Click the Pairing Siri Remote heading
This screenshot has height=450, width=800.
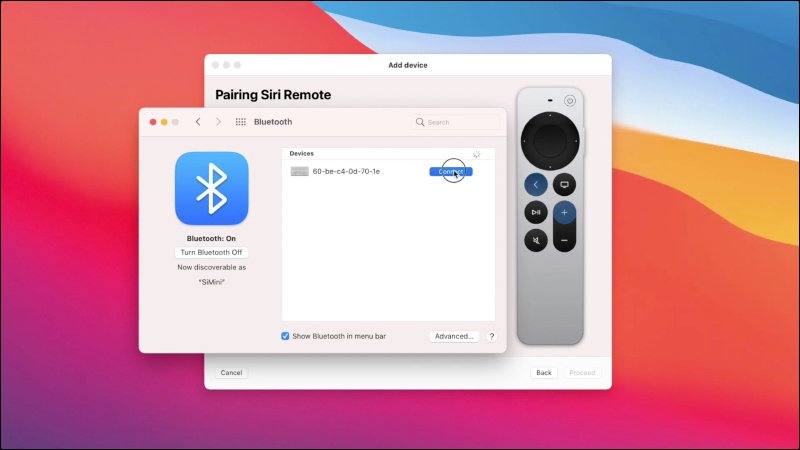[x=273, y=95]
